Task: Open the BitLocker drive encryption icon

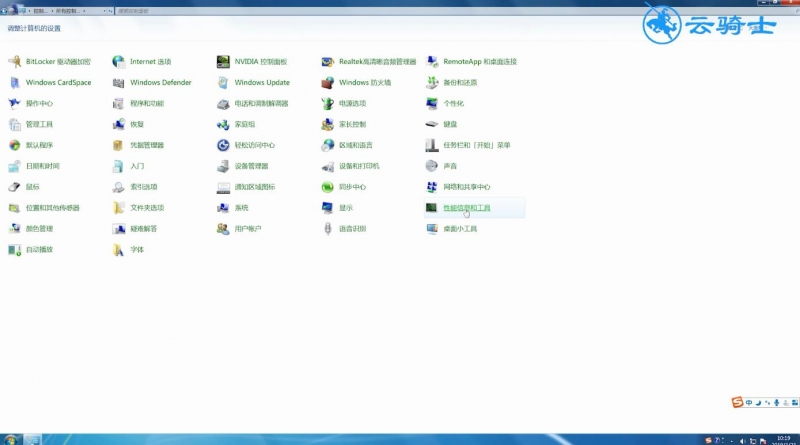Action: (15, 62)
